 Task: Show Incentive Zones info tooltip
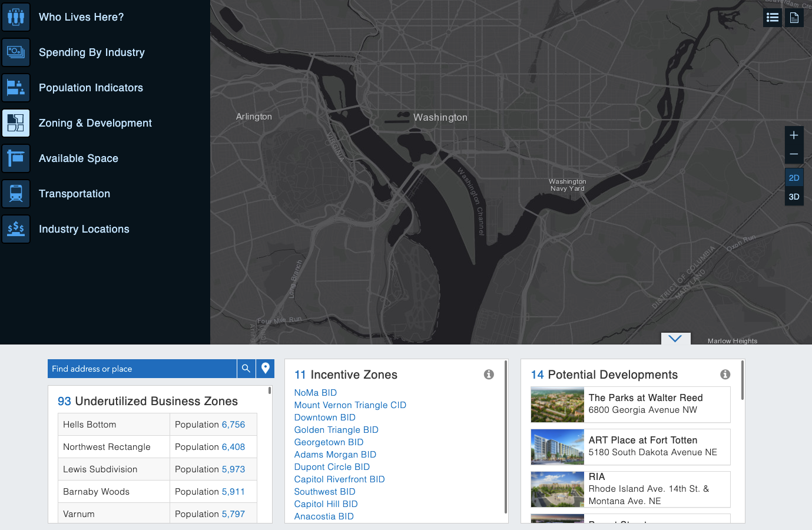[x=489, y=375]
